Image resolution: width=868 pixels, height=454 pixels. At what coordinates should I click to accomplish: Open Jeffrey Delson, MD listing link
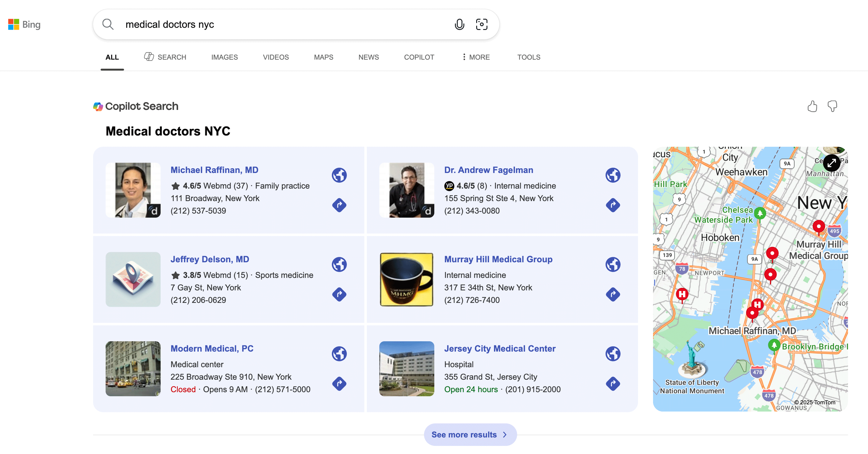pyautogui.click(x=210, y=259)
